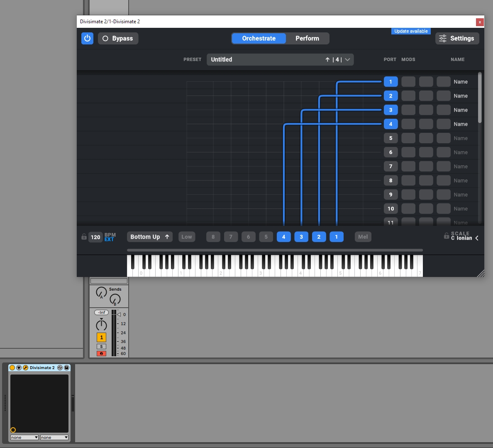Solo the Ableton track with S button

[101, 346]
